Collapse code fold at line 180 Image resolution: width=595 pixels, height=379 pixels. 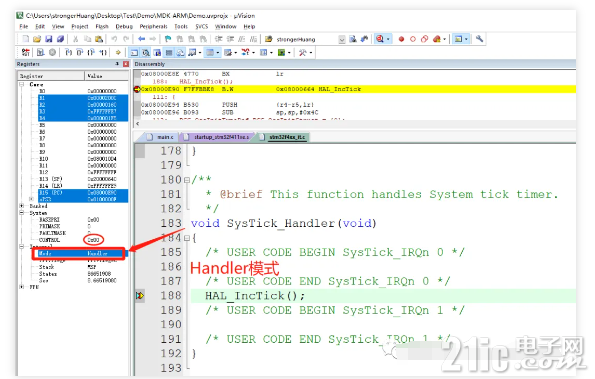point(187,180)
